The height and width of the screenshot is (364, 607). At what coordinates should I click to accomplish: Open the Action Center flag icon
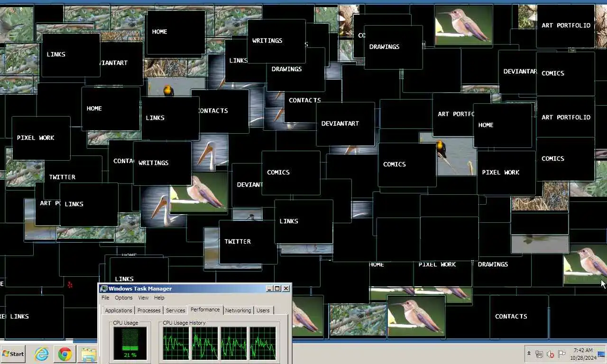(562, 354)
